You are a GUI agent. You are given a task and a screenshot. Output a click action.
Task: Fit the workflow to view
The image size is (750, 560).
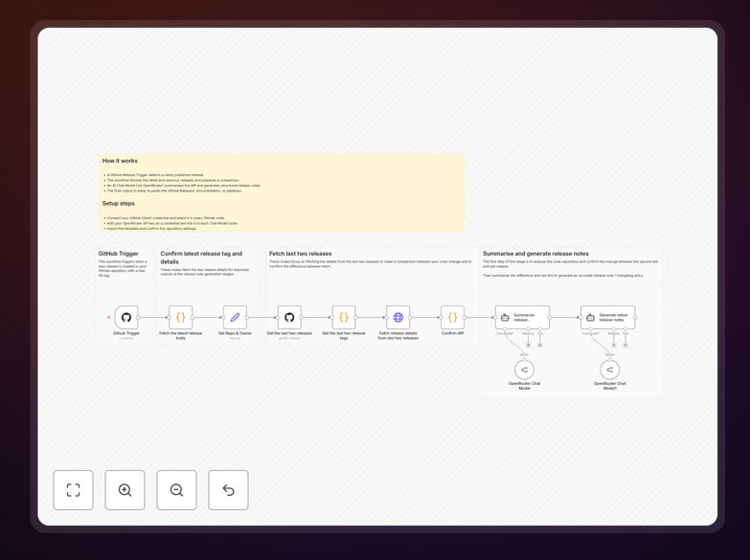pos(73,490)
